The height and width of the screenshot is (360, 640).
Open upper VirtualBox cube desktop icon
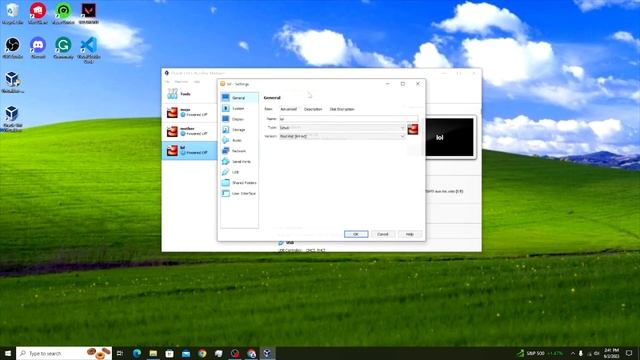[x=13, y=82]
